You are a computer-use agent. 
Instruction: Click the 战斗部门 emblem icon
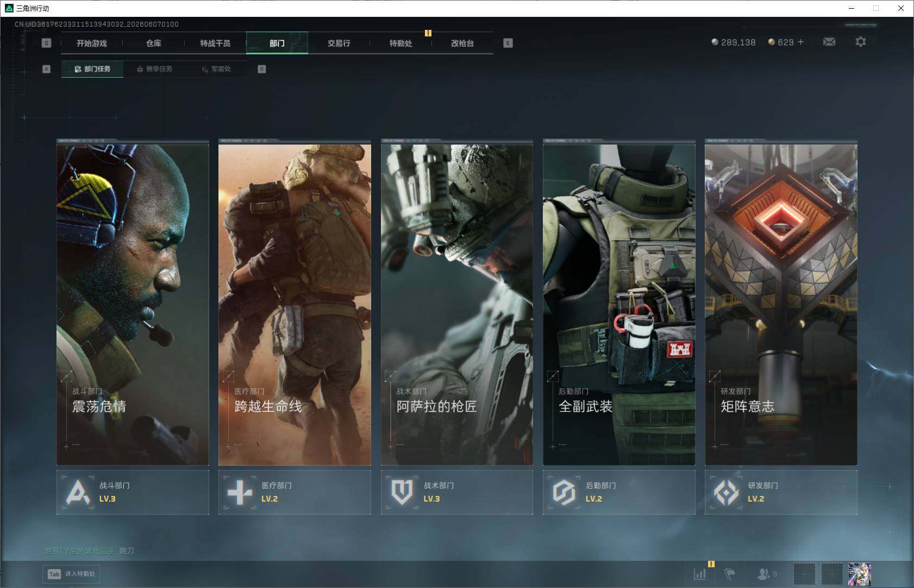[78, 492]
